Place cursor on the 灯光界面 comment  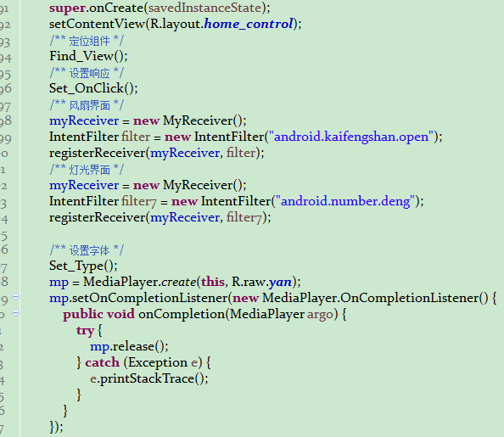[87, 170]
